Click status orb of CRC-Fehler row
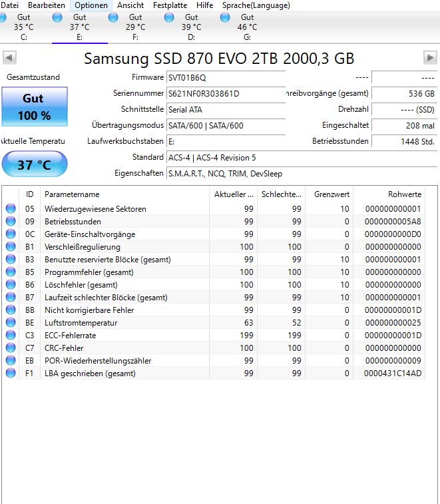 (x=11, y=348)
